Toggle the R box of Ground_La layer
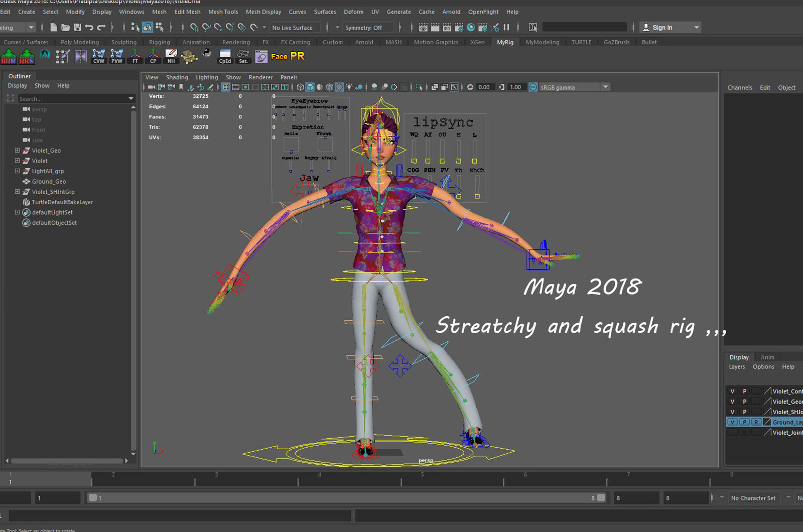 coord(756,422)
